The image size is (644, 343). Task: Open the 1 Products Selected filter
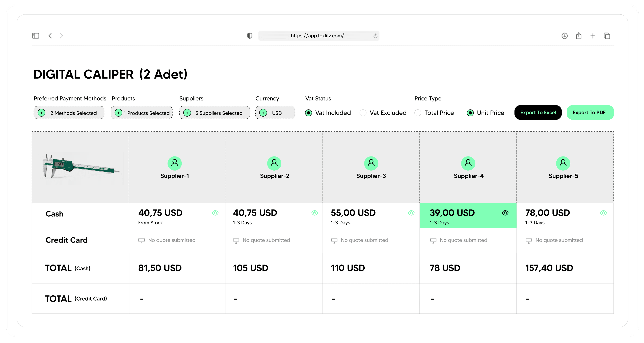pos(141,113)
